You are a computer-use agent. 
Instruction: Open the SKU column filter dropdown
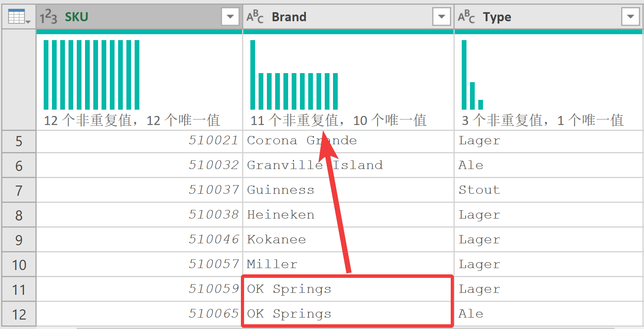(230, 17)
